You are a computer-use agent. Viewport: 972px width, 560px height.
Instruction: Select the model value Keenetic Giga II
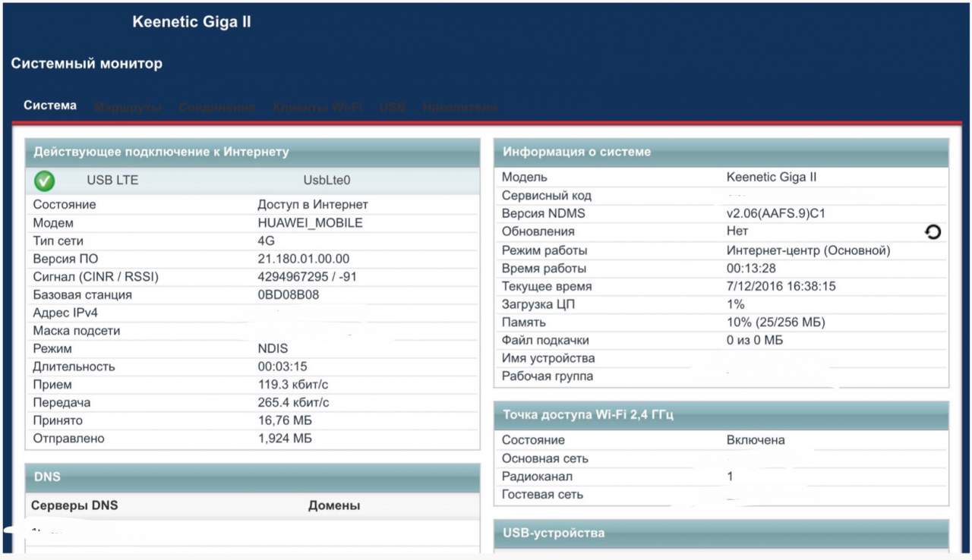pos(772,178)
